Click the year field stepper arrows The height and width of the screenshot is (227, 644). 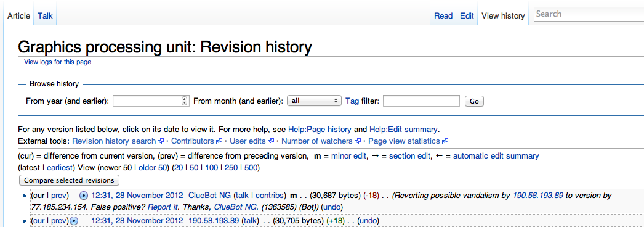coord(185,101)
